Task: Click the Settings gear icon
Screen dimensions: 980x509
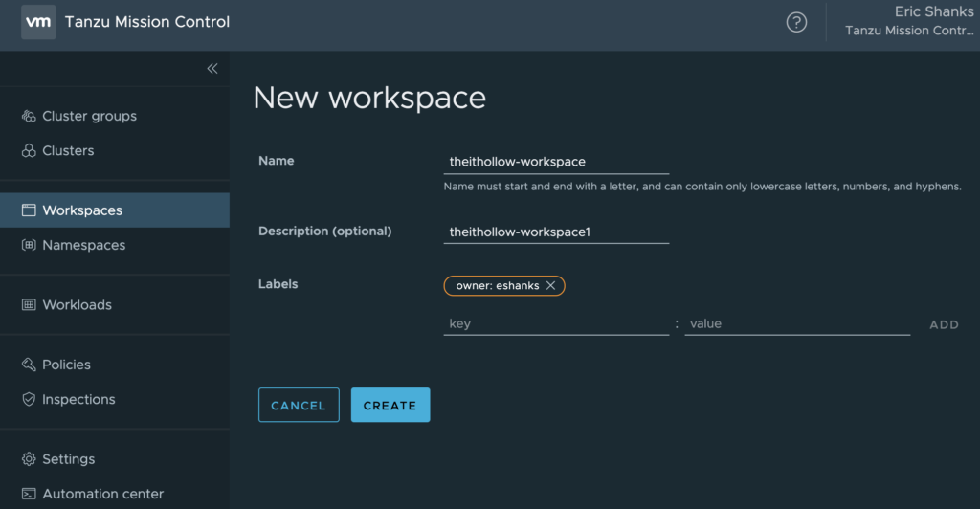Action: point(29,459)
